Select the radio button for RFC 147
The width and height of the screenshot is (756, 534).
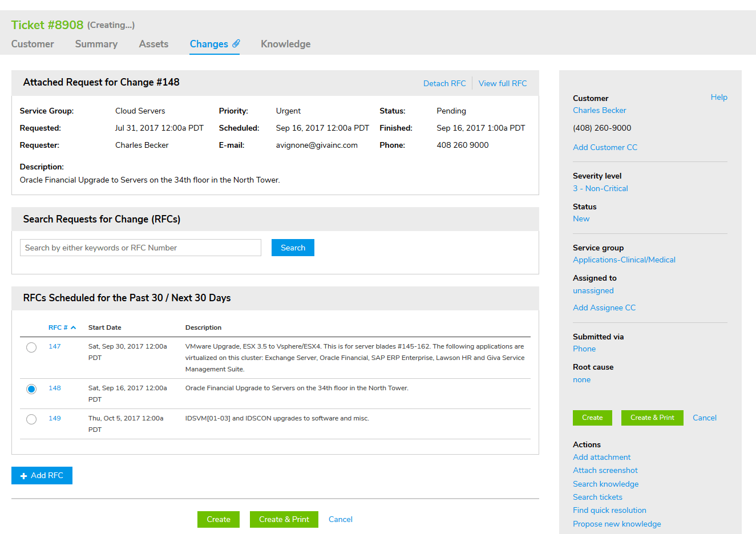(x=31, y=347)
